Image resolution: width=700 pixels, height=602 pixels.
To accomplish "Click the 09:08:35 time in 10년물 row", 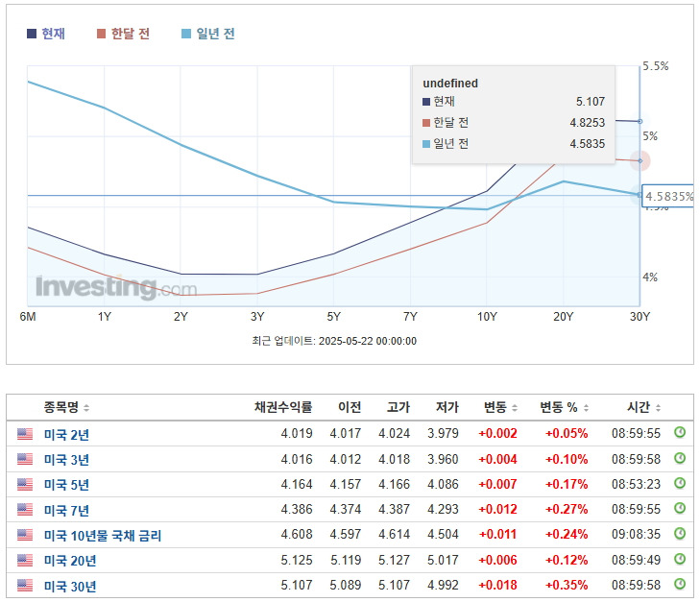I will [x=636, y=534].
